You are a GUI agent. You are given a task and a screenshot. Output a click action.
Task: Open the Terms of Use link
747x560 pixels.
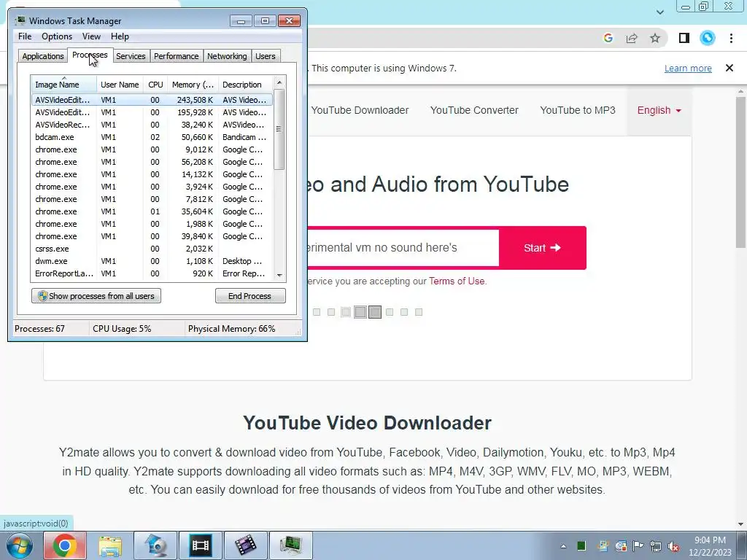click(x=457, y=281)
